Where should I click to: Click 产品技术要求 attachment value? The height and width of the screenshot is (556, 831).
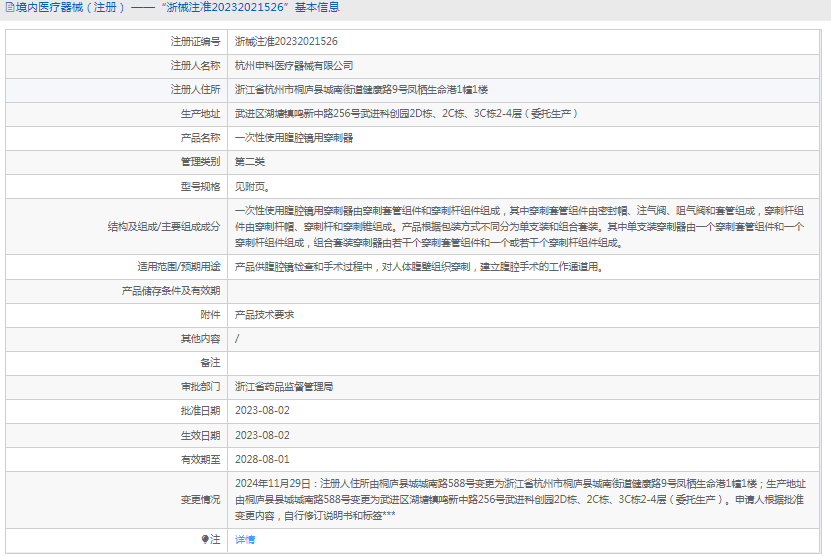click(264, 314)
